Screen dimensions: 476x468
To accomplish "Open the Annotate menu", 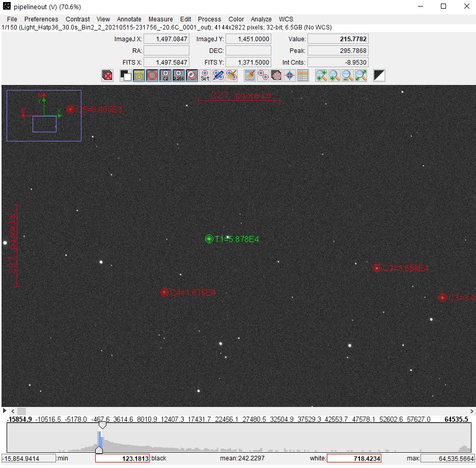I will (129, 19).
